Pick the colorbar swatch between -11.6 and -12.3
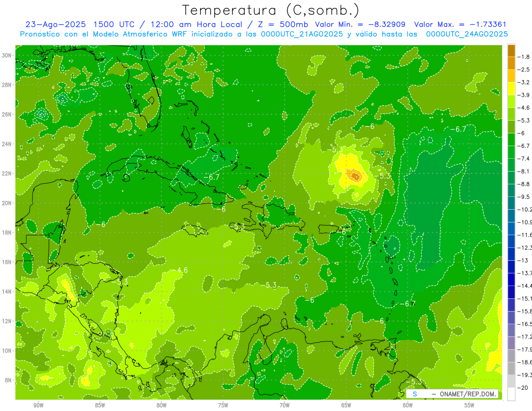532x411 pixels. [511, 241]
